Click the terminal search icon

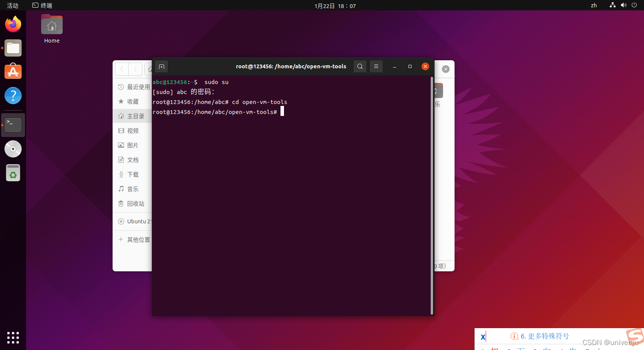(x=360, y=66)
